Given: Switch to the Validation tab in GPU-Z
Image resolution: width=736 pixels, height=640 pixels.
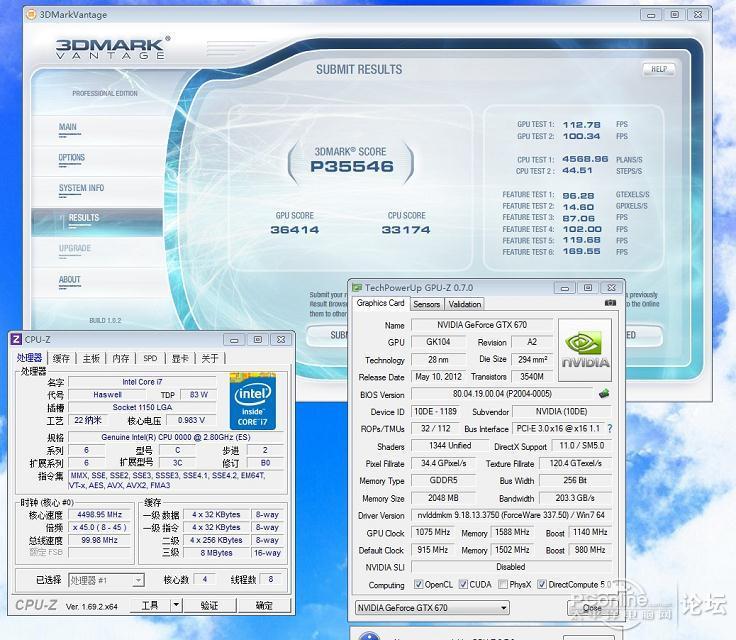Looking at the screenshot, I should click(465, 304).
